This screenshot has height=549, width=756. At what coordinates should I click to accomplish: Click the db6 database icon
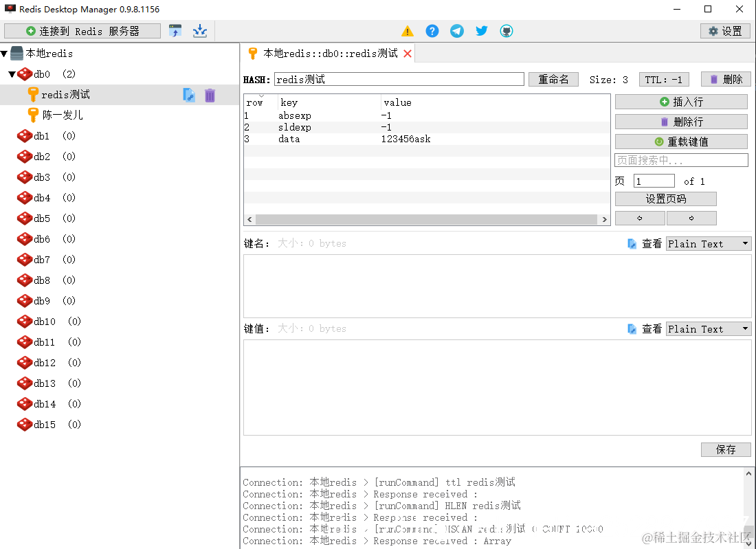coord(25,239)
